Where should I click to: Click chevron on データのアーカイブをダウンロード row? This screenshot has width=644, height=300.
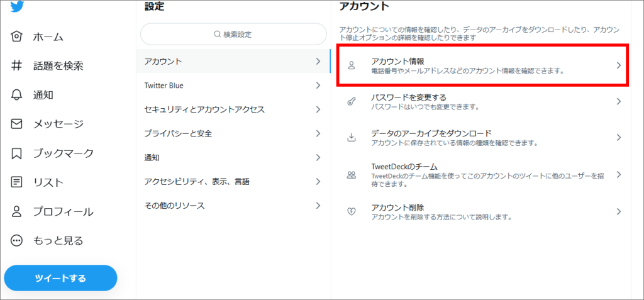(619, 138)
